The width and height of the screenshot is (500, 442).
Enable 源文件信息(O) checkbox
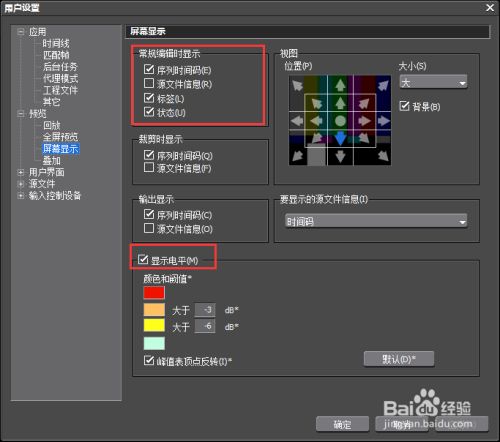149,228
